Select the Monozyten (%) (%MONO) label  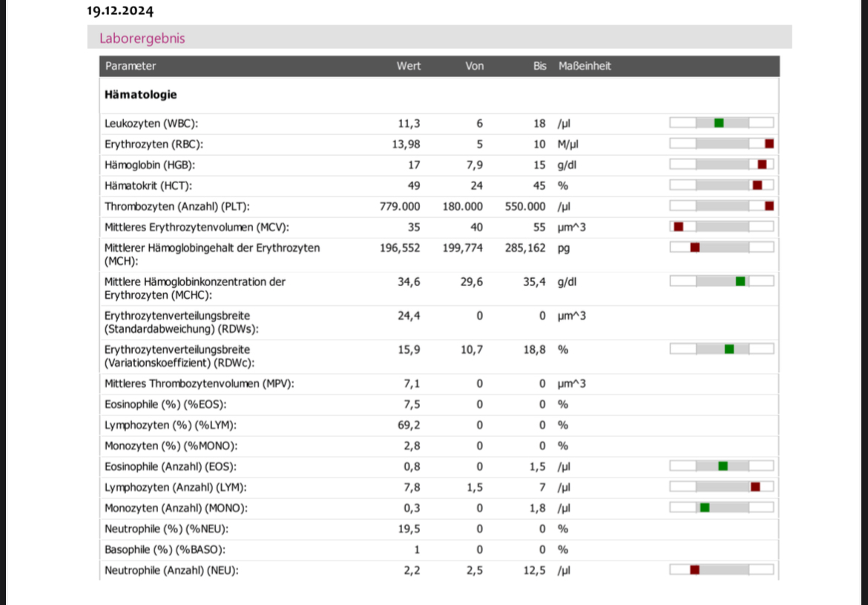(x=171, y=446)
